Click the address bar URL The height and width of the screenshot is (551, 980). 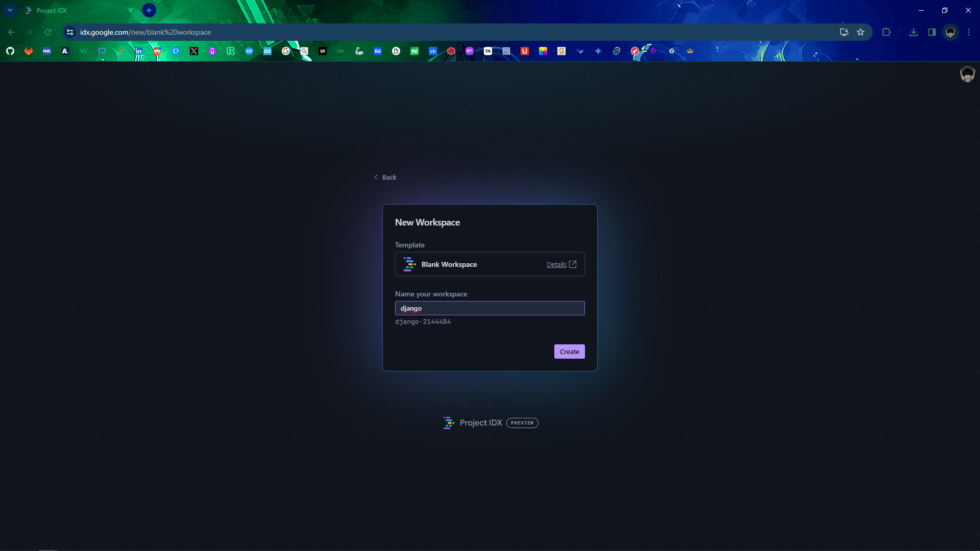pyautogui.click(x=145, y=32)
